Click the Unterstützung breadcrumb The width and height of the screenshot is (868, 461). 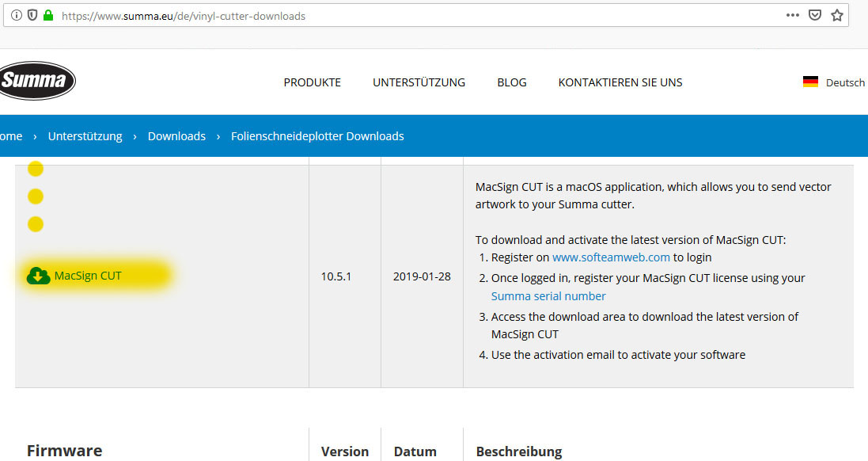pyautogui.click(x=85, y=136)
